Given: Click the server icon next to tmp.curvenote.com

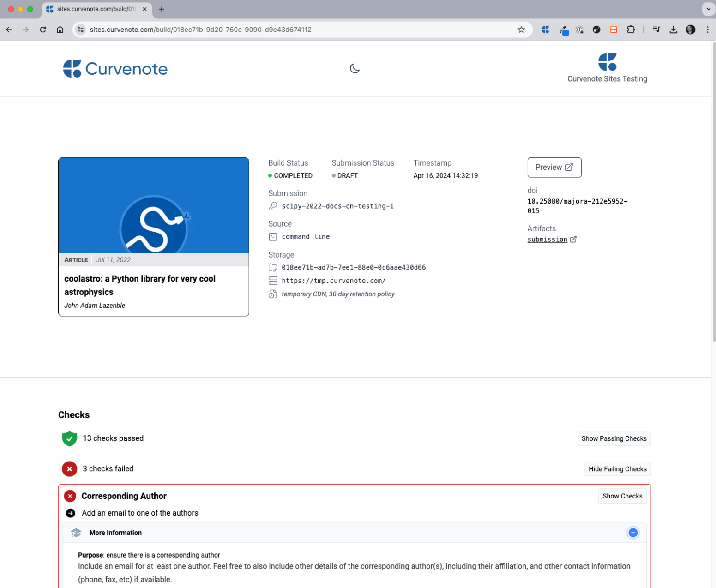Looking at the screenshot, I should [272, 281].
